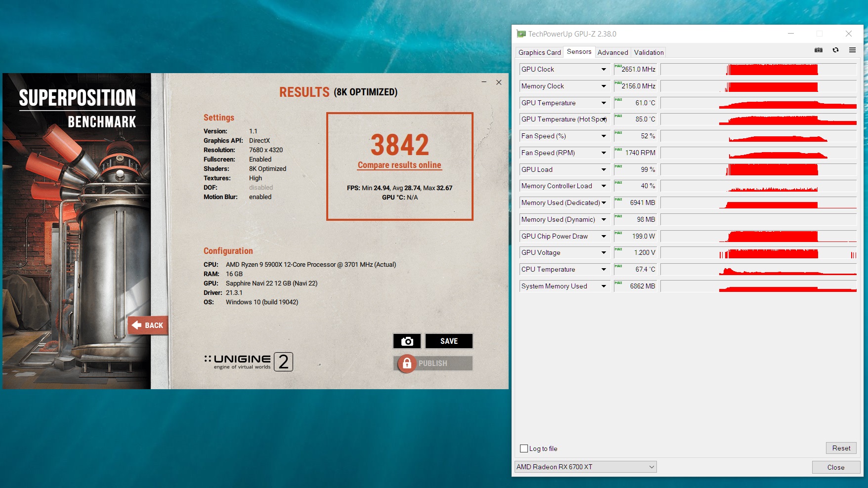This screenshot has width=868, height=488.
Task: Go to the Validation tab
Action: [x=649, y=52]
